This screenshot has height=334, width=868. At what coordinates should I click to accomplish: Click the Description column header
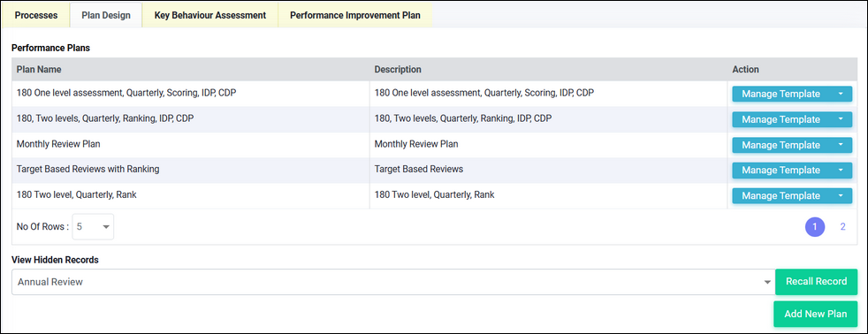click(x=398, y=70)
